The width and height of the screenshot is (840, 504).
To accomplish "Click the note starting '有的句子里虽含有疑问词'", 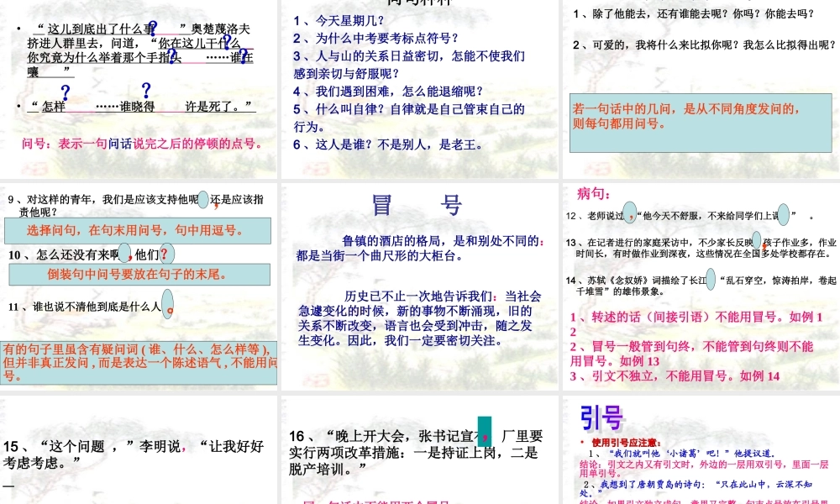I will 139,363.
